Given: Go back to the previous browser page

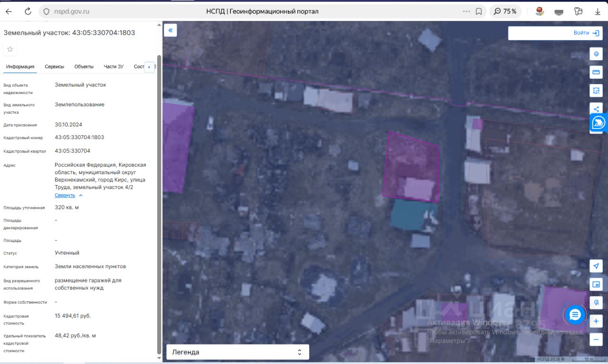Looking at the screenshot, I should (x=9, y=11).
